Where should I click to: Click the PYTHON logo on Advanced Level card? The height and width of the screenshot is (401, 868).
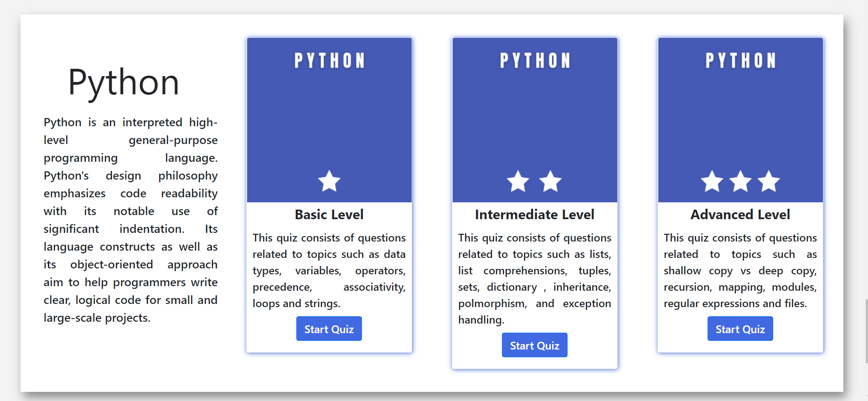[x=739, y=59]
